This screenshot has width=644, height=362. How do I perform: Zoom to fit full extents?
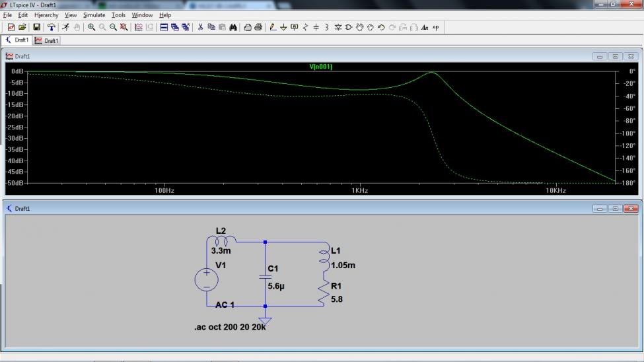(x=124, y=28)
